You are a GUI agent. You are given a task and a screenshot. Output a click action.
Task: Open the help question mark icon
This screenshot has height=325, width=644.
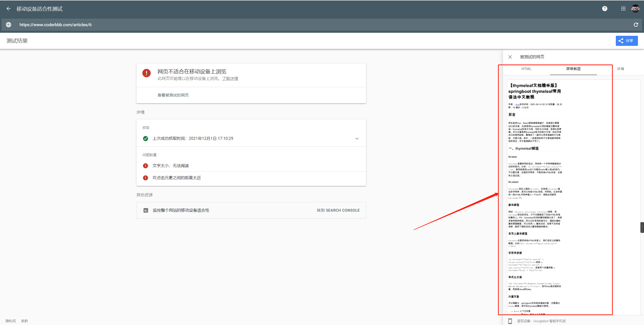pos(605,8)
